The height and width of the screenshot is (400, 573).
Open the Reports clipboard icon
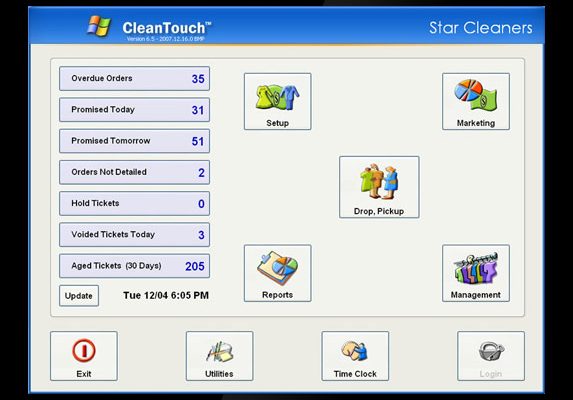(x=277, y=268)
